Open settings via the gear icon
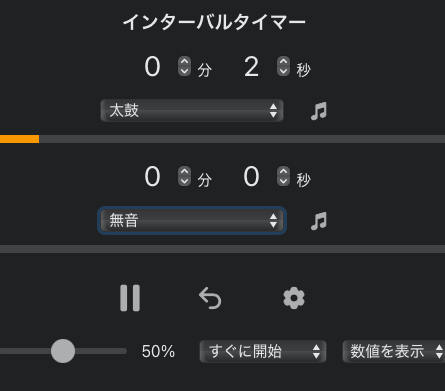Image resolution: width=445 pixels, height=391 pixels. tap(294, 298)
